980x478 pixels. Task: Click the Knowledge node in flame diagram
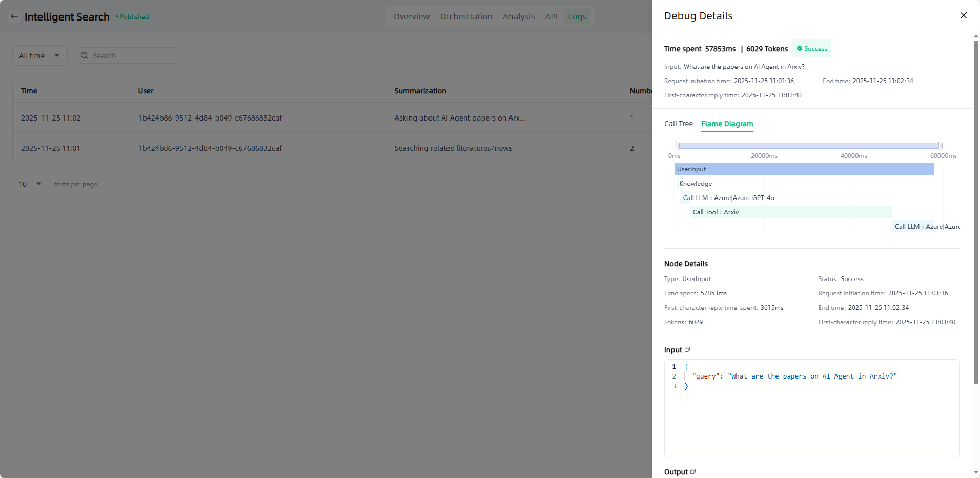[x=695, y=183]
